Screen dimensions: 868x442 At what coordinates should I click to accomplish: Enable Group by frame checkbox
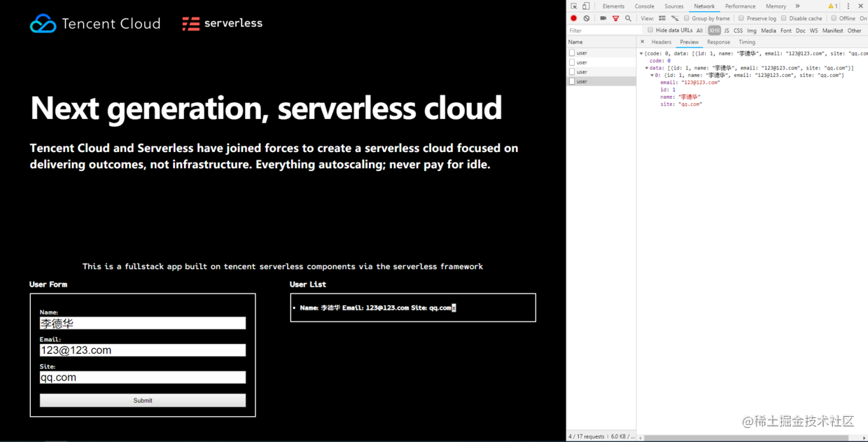coord(687,18)
